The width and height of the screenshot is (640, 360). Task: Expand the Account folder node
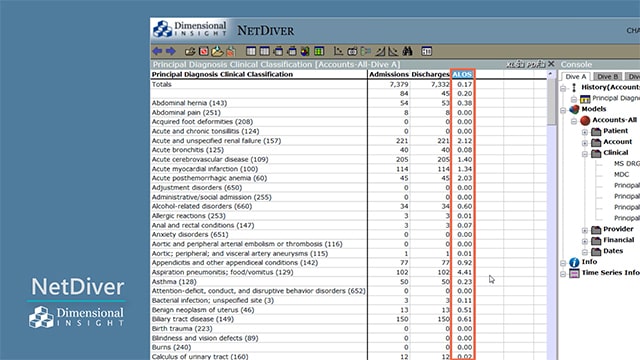585,143
